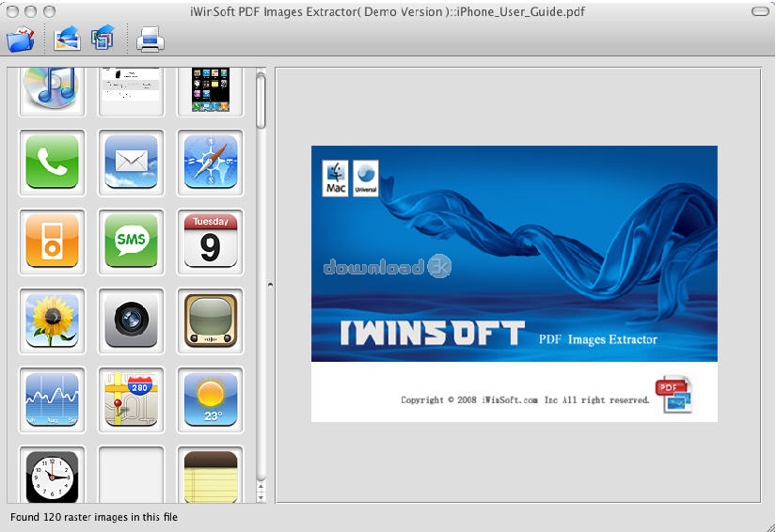Screen dimensions: 776x532
Task: Select the Tuesday 9 calendar thumbnail
Action: (211, 242)
